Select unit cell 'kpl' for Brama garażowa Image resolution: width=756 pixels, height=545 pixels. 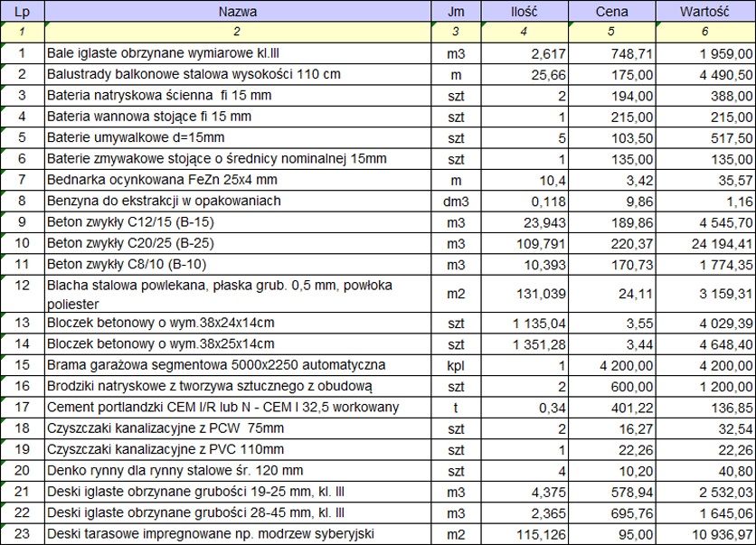(456, 365)
